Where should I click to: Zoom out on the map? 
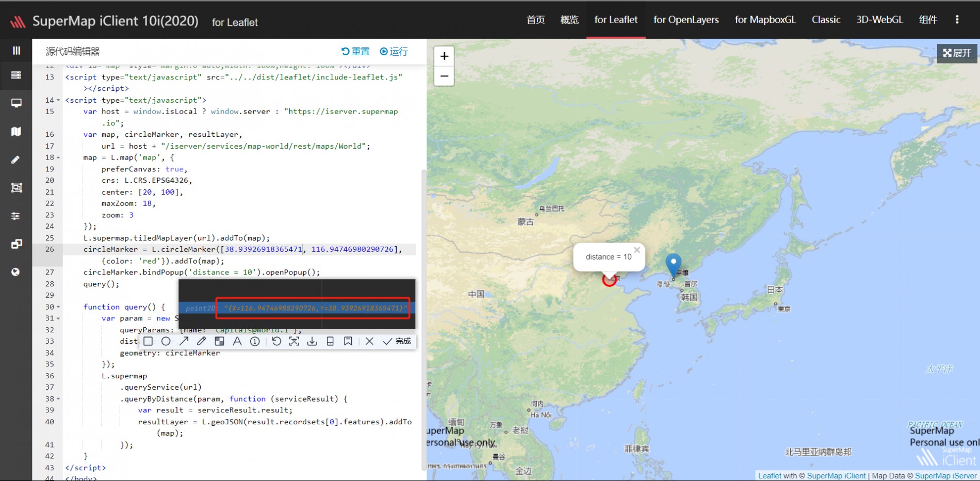point(444,76)
